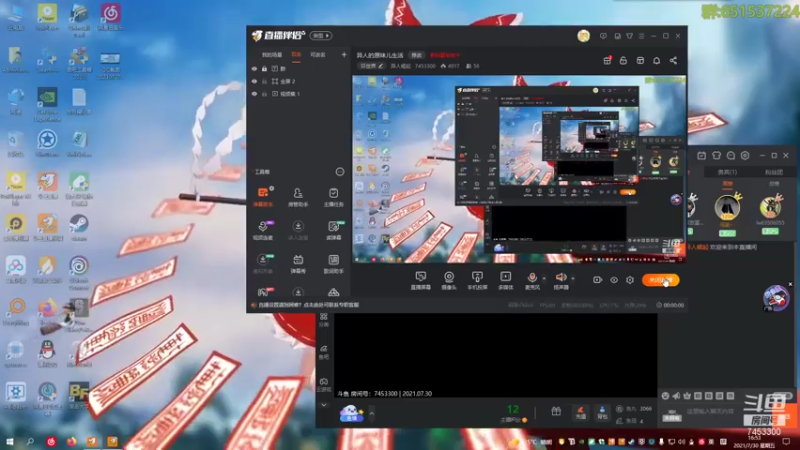Open the user avatar in the title bar
This screenshot has width=800, height=450.
[584, 36]
